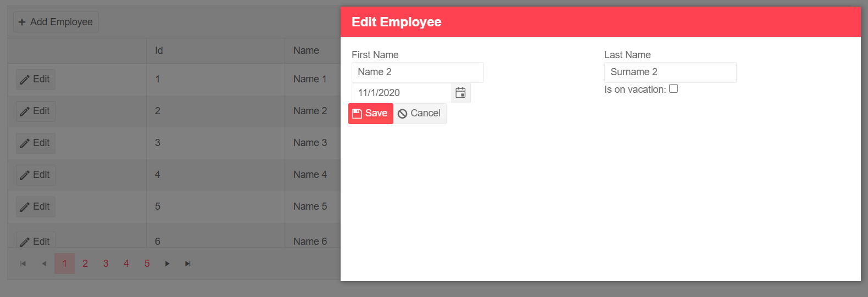Click the First Name input field
The height and width of the screenshot is (297, 868).
[418, 72]
